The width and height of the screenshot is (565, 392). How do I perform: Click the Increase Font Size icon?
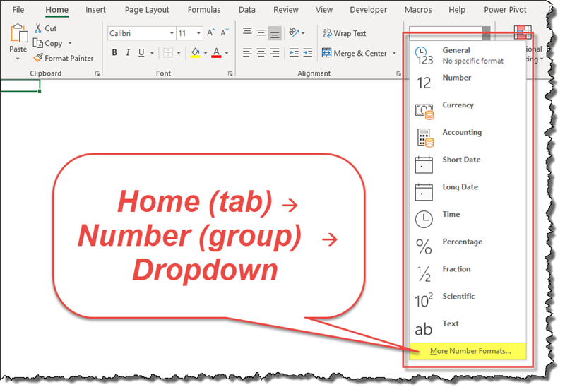(x=212, y=33)
